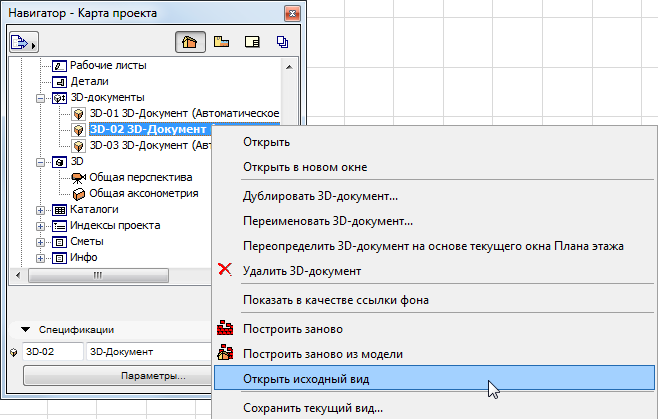The width and height of the screenshot is (658, 419).
Task: Collapse the Спецификации section triangle
Action: (26, 330)
